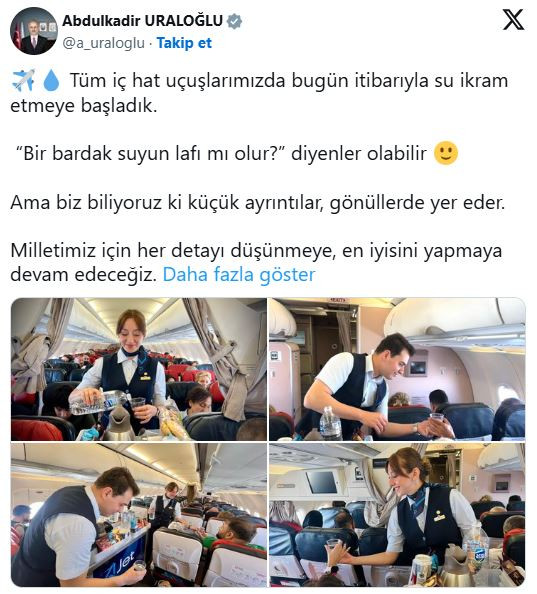537x594 pixels.
Task: Click the water droplet emoji
Action: pyautogui.click(x=51, y=81)
